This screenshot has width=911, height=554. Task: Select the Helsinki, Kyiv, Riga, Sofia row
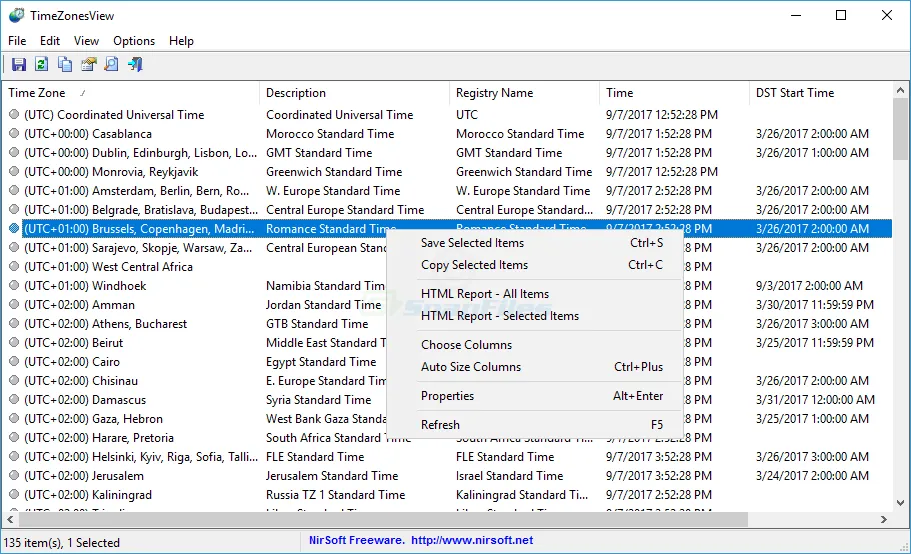(447, 456)
